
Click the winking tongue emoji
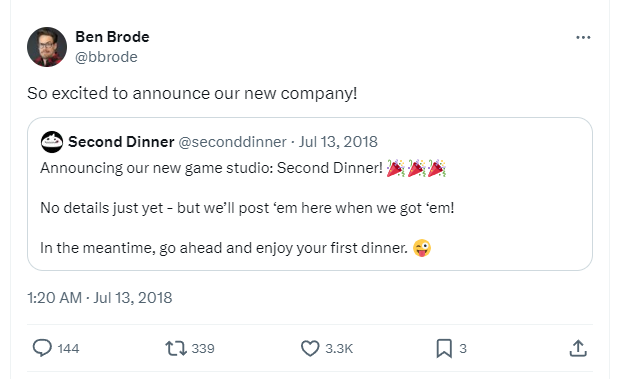[x=422, y=248]
